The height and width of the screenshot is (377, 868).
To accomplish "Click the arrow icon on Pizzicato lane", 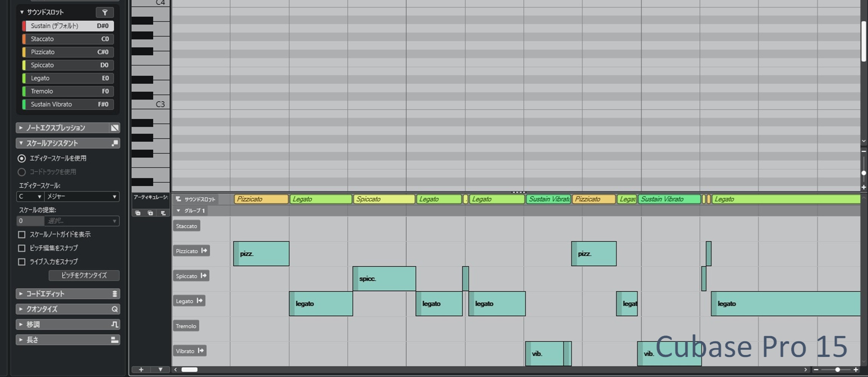I will pos(204,251).
